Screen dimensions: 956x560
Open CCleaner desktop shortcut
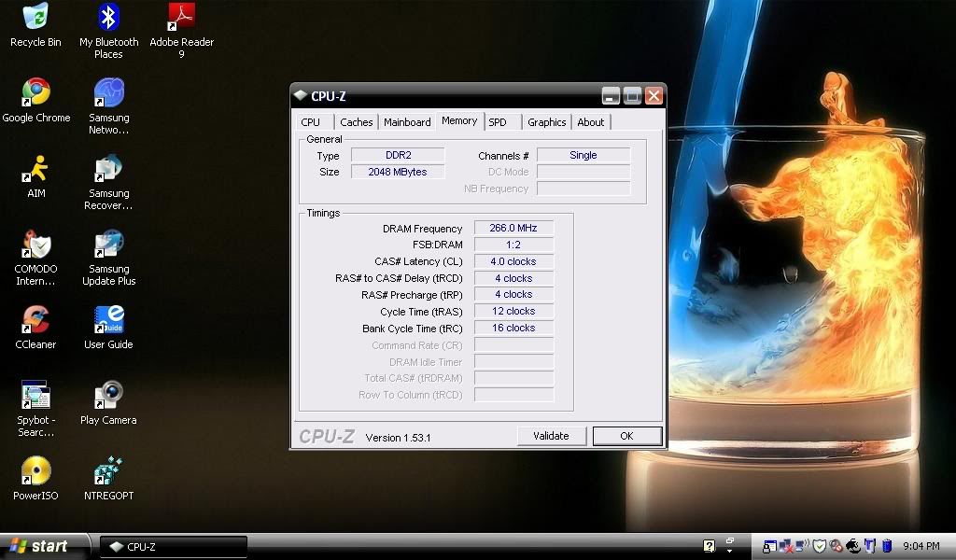tap(35, 320)
